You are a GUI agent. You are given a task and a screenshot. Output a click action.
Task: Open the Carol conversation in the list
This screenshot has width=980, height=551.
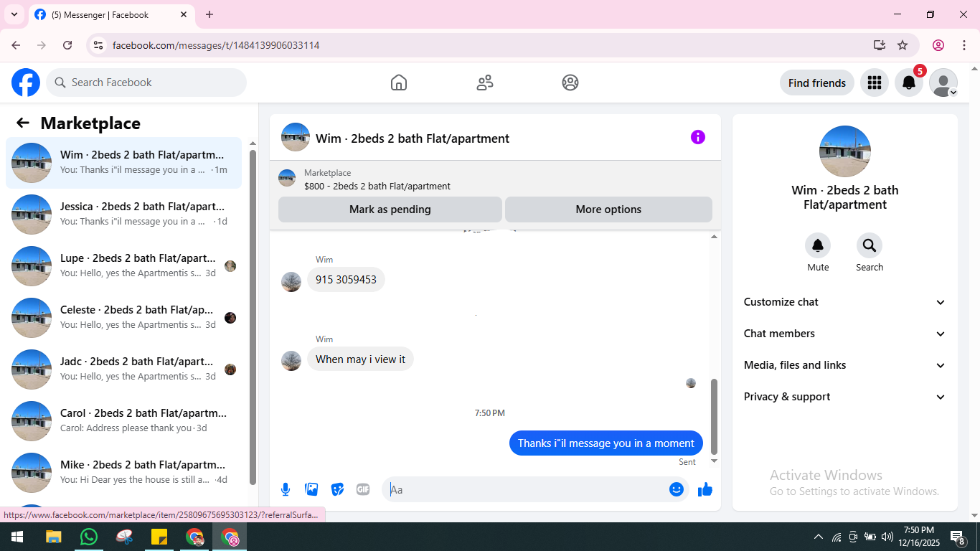[123, 421]
